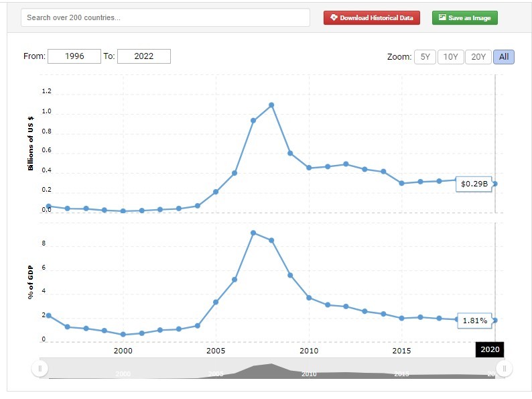Click the peak data point of % of GDP chart
The width and height of the screenshot is (532, 399).
point(253,233)
